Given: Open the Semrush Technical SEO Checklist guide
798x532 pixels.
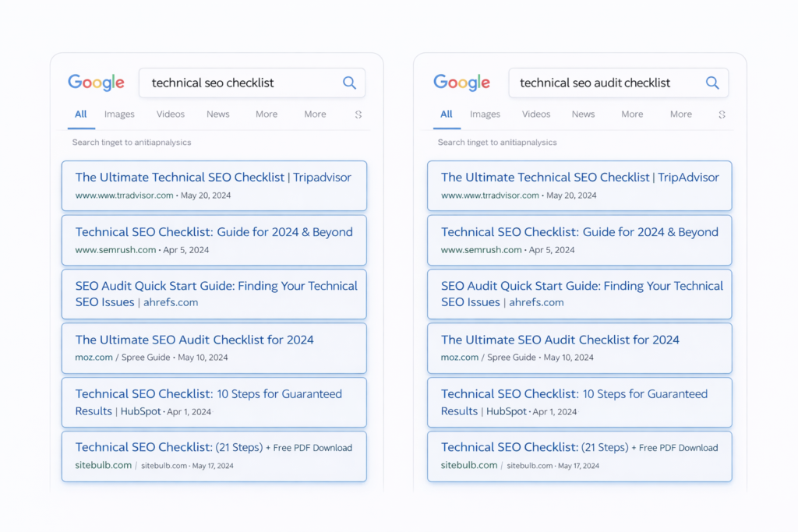Looking at the screenshot, I should pyautogui.click(x=214, y=240).
